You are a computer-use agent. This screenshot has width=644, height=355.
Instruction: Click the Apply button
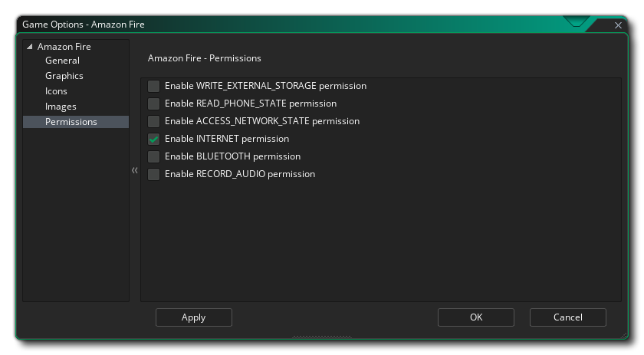[x=194, y=317]
